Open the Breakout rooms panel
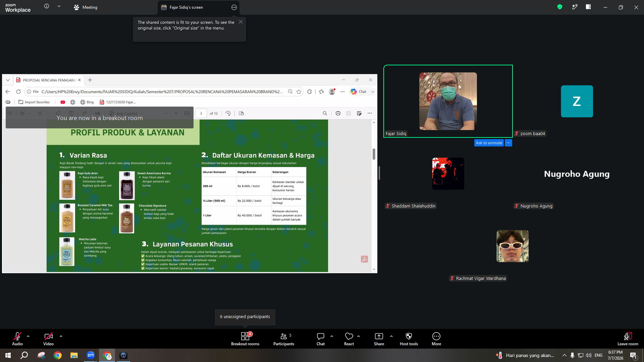This screenshot has height=362, width=644. pos(245,339)
